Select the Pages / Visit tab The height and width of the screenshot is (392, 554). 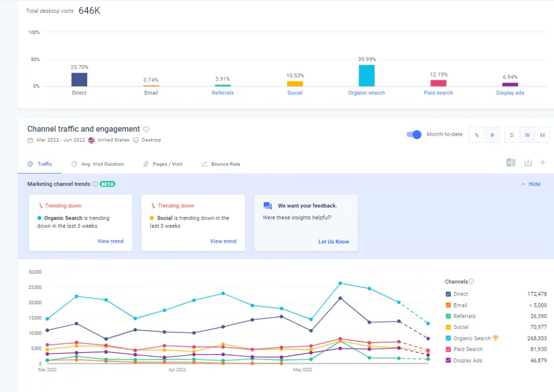coord(163,164)
